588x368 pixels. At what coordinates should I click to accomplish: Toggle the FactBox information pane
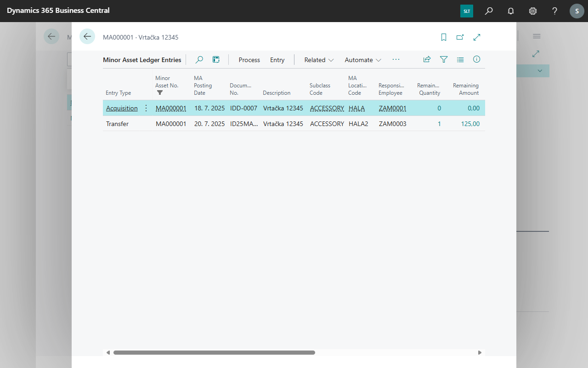477,59
